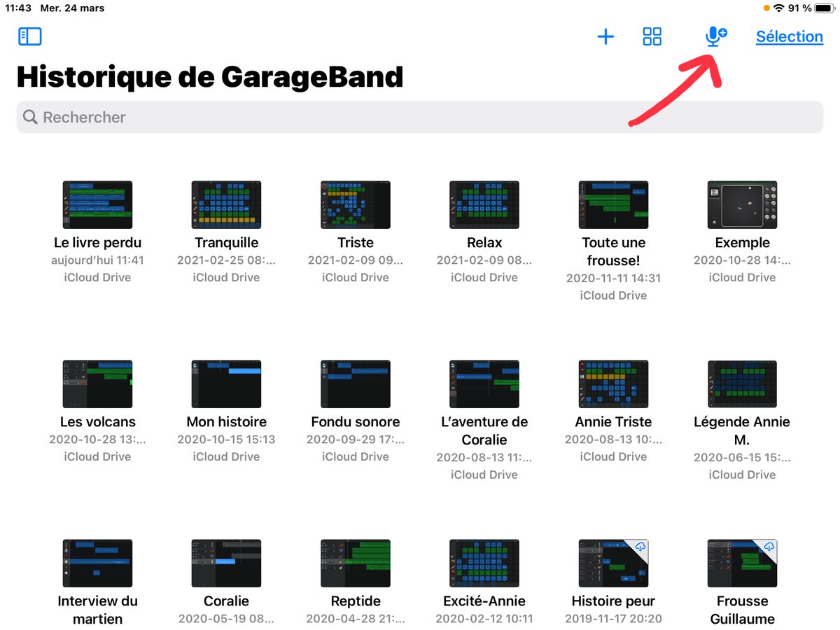
Task: Tap iCloud Drive label under Exemple
Action: tap(743, 278)
